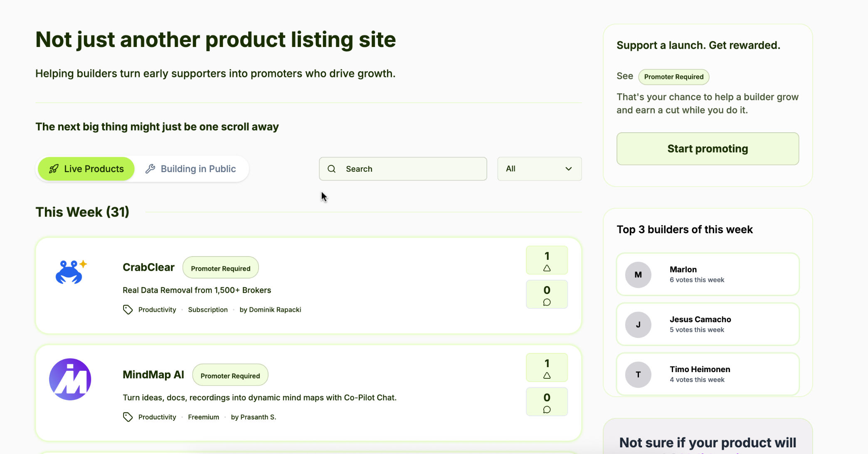This screenshot has width=868, height=454.
Task: Open the MindMap AI product title
Action: coord(153,375)
